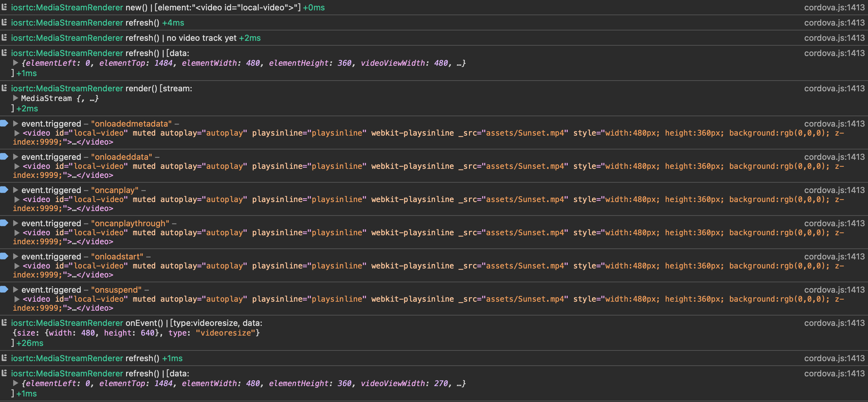Open cordova.js:1413 link on last refresh() row
This screenshot has width=868, height=402.
point(834,373)
